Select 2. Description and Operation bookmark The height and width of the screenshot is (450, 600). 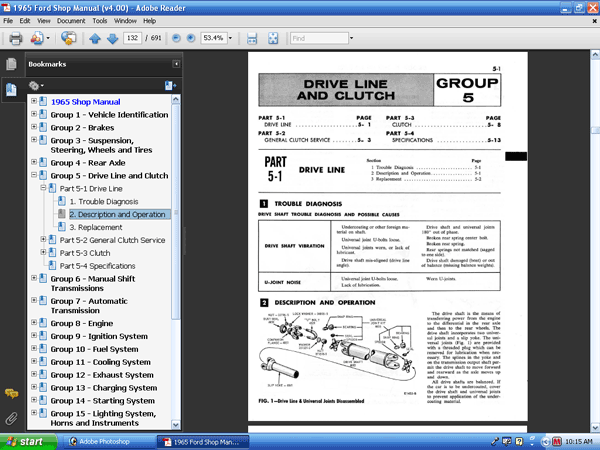point(117,214)
